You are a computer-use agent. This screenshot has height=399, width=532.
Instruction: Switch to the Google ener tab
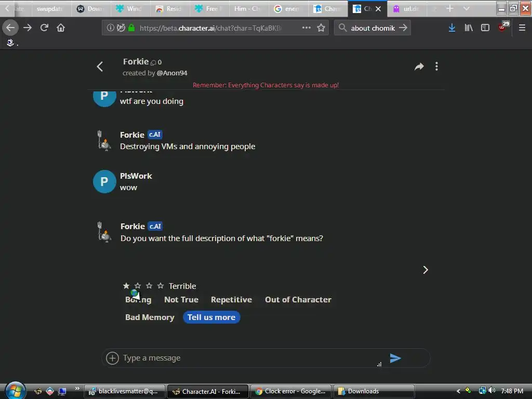coord(288,8)
